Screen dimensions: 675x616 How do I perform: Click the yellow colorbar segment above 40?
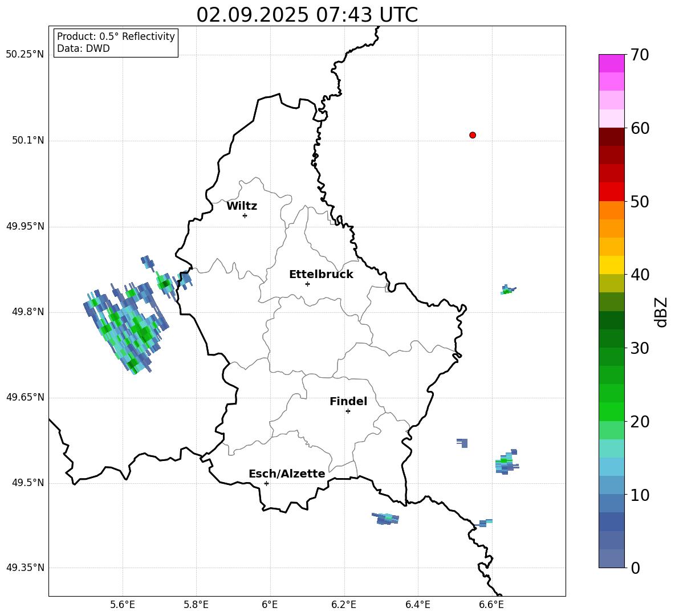point(611,265)
